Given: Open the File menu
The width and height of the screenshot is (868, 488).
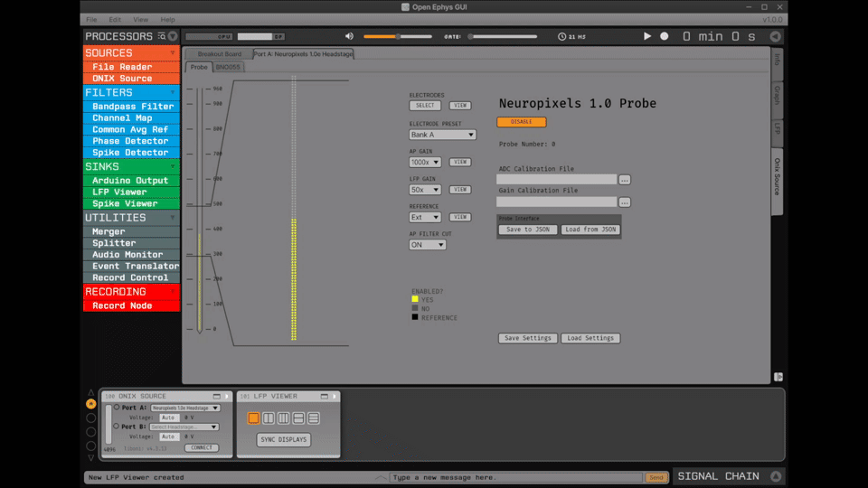Looking at the screenshot, I should point(91,19).
